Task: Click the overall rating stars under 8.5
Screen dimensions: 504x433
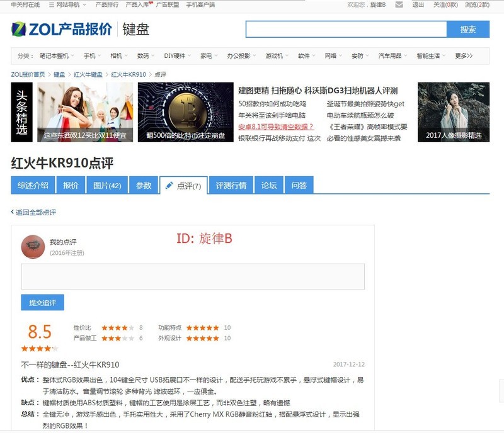Action: 40,349
